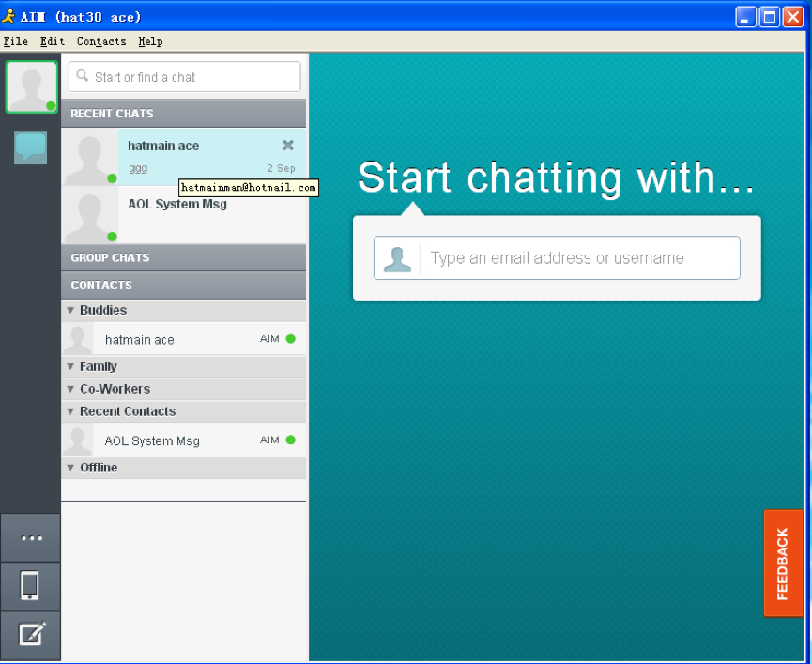Open the three-dots more options button
The width and height of the screenshot is (812, 664).
pos(31,537)
